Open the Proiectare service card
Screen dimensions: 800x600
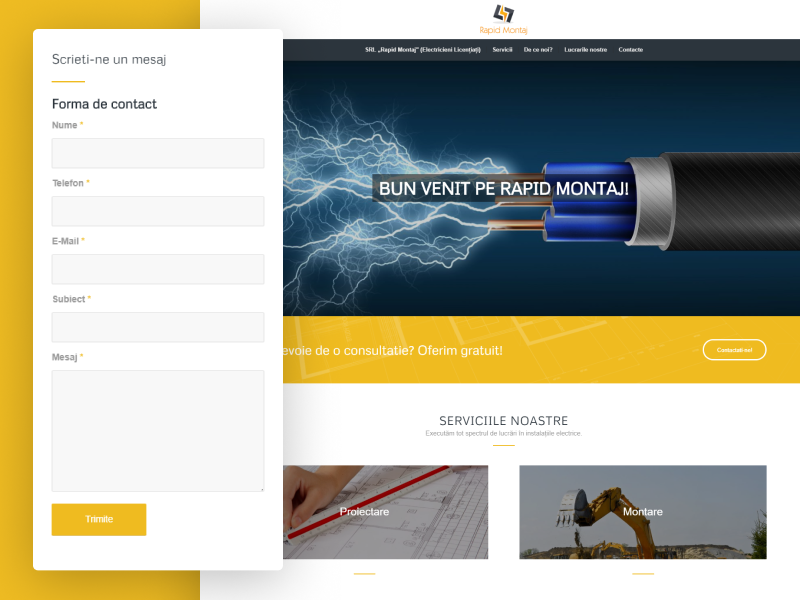(385, 512)
